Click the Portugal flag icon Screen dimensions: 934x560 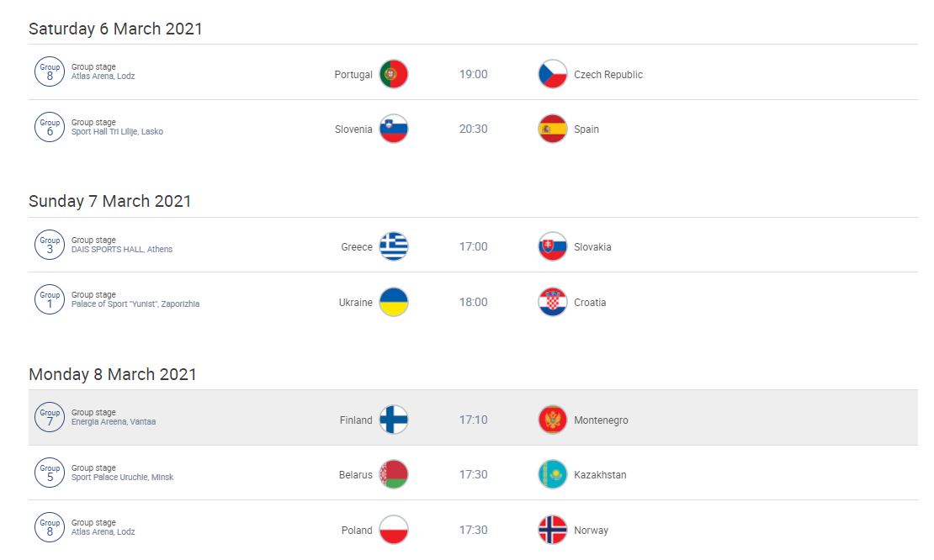394,74
